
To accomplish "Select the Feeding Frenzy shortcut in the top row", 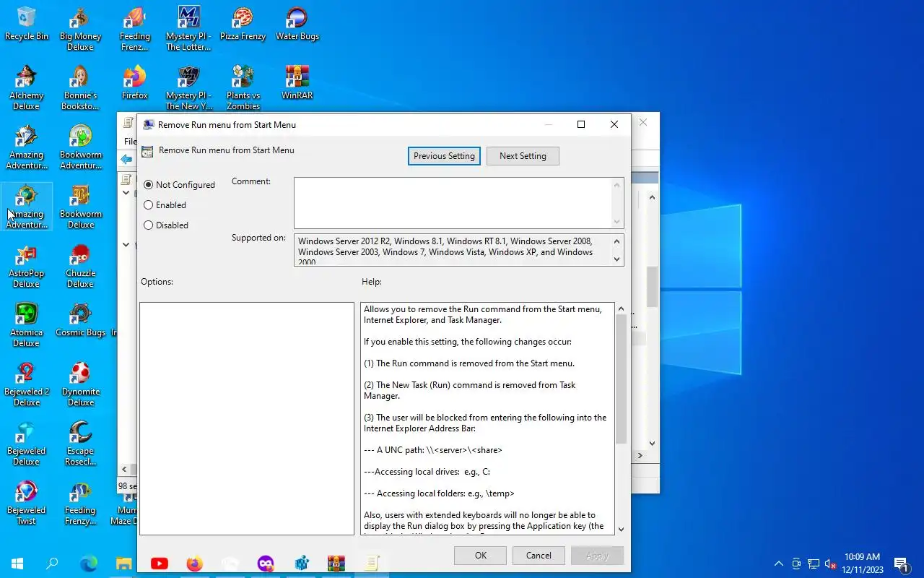I will pos(134,29).
